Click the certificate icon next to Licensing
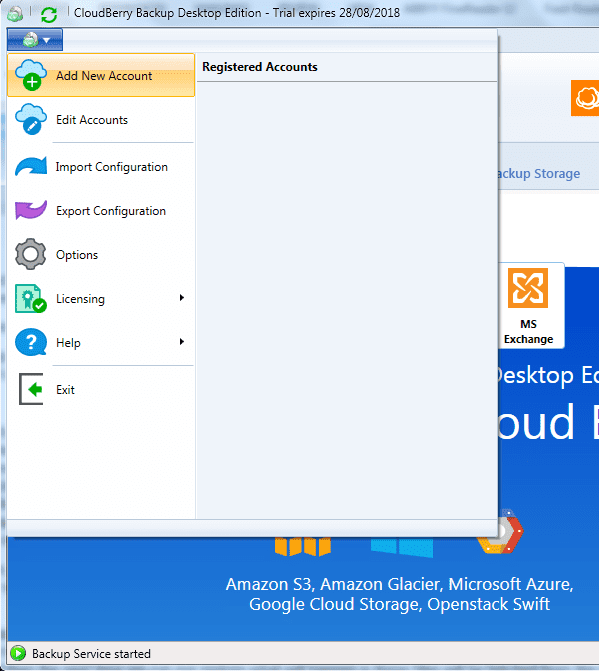The image size is (599, 671). [30, 298]
